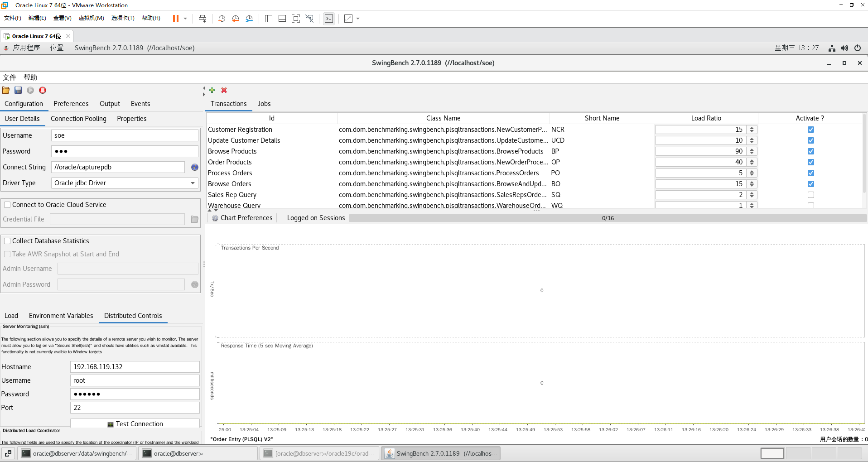Adjust Customer Registration load ratio spinner
Viewport: 868px width, 462px height.
[x=752, y=130]
